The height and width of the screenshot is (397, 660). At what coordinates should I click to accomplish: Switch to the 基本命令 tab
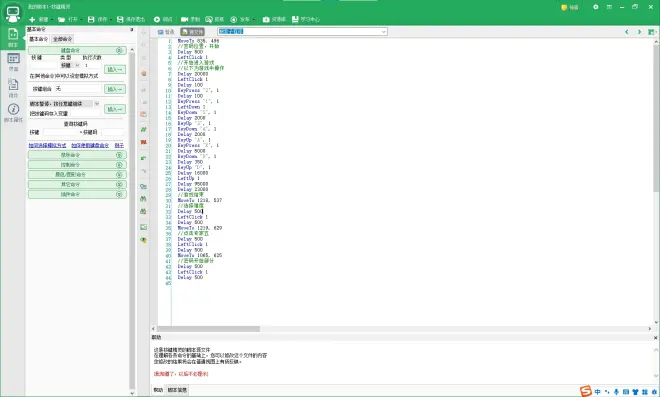click(38, 39)
